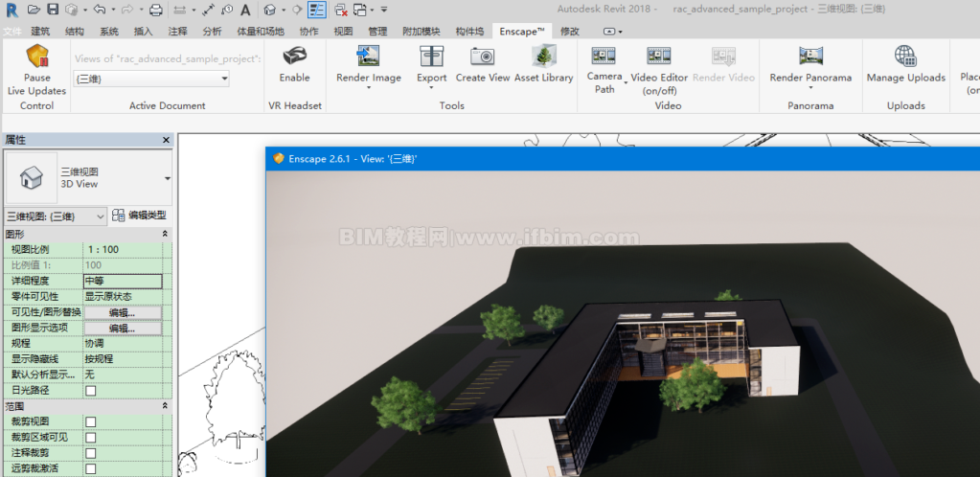Open the default 3D view house icon

click(x=270, y=10)
